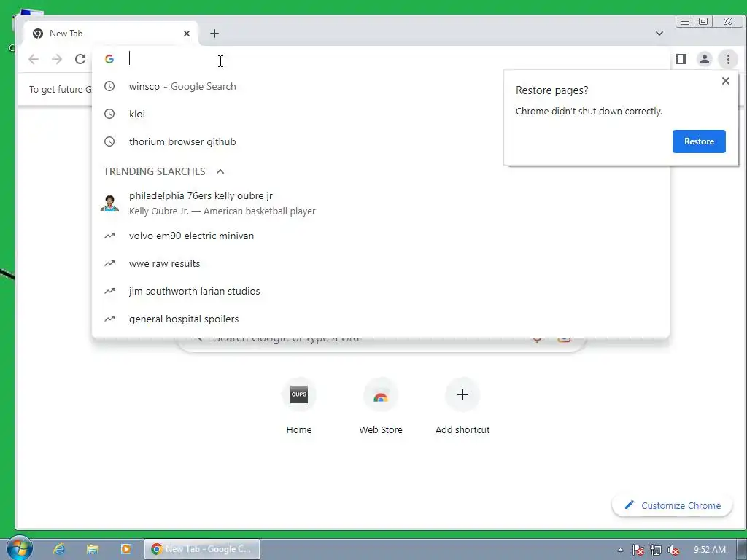
Task: Choose volvo em90 electric minivan suggestion
Action: (381, 236)
